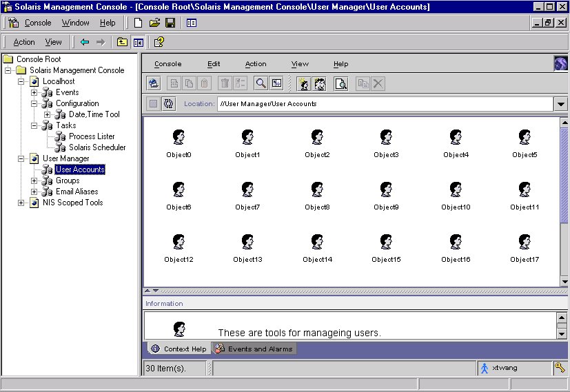Image resolution: width=570 pixels, height=392 pixels.
Task: Collapse the Tasks tree node
Action: click(x=34, y=125)
